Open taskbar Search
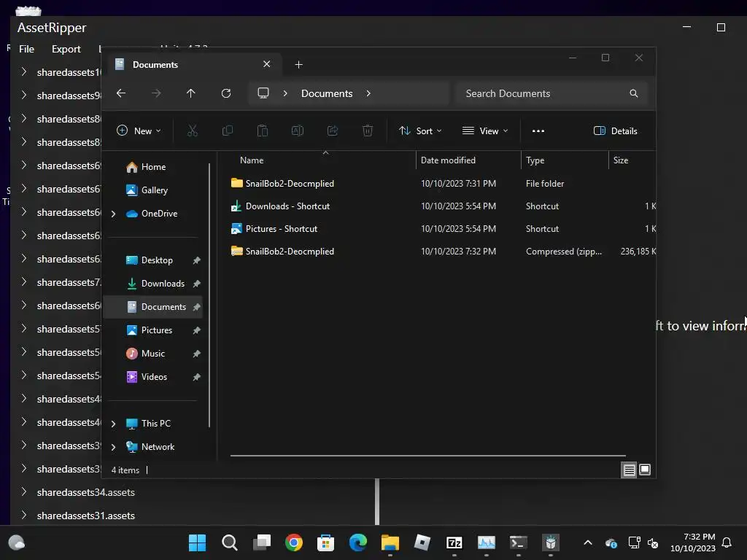Viewport: 747px width, 560px height. [230, 542]
